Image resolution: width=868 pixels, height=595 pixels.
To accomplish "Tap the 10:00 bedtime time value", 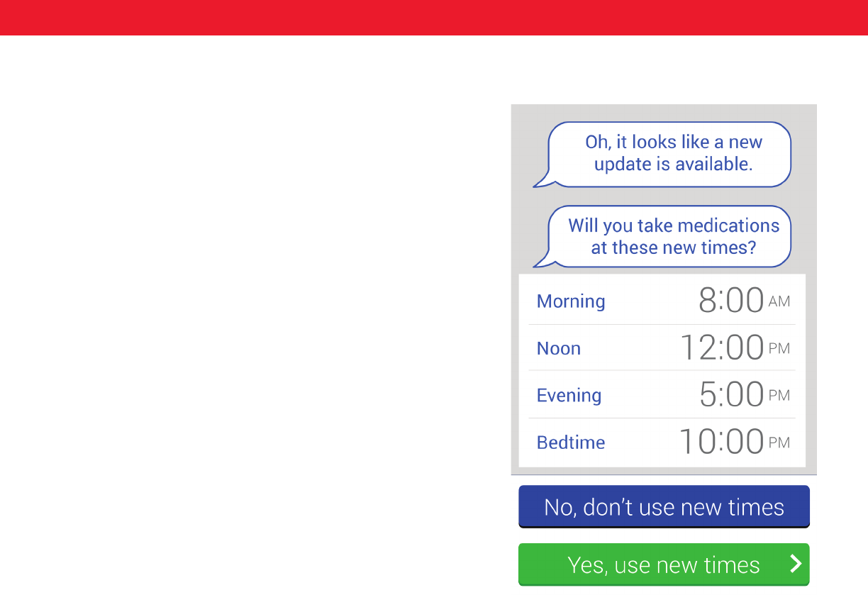I will [722, 442].
